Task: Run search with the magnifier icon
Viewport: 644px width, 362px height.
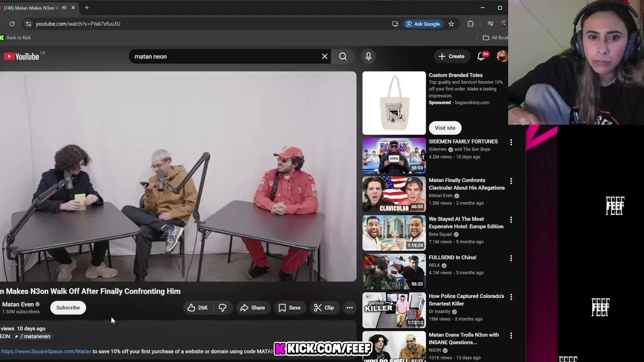Action: point(343,56)
